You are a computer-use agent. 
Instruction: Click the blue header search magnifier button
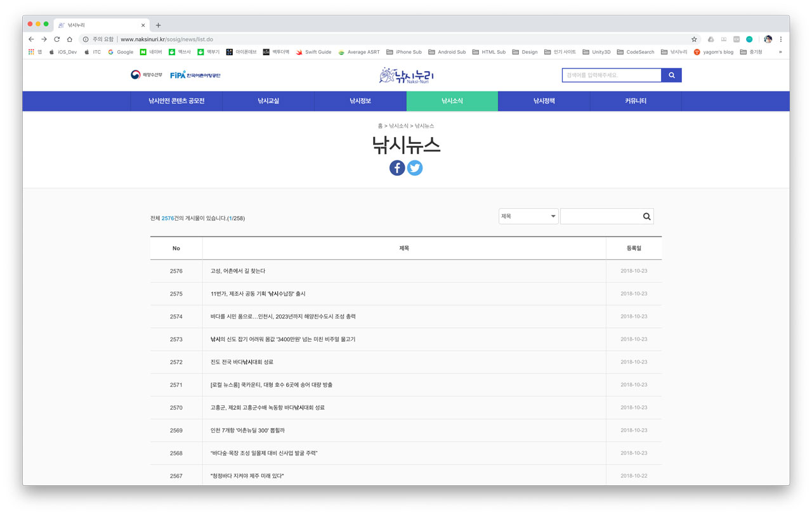point(671,75)
